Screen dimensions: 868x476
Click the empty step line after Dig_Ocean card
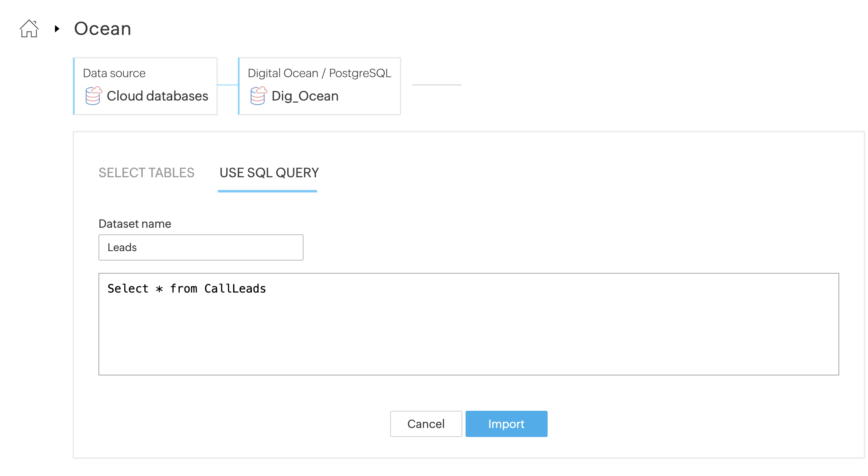coord(436,85)
